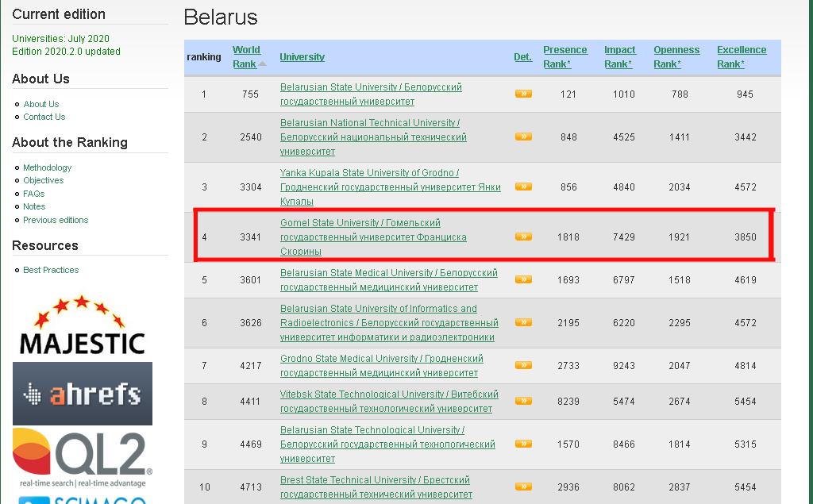Open details icon for Belarusian State University
Screen dimensions: 813x504
tap(523, 94)
